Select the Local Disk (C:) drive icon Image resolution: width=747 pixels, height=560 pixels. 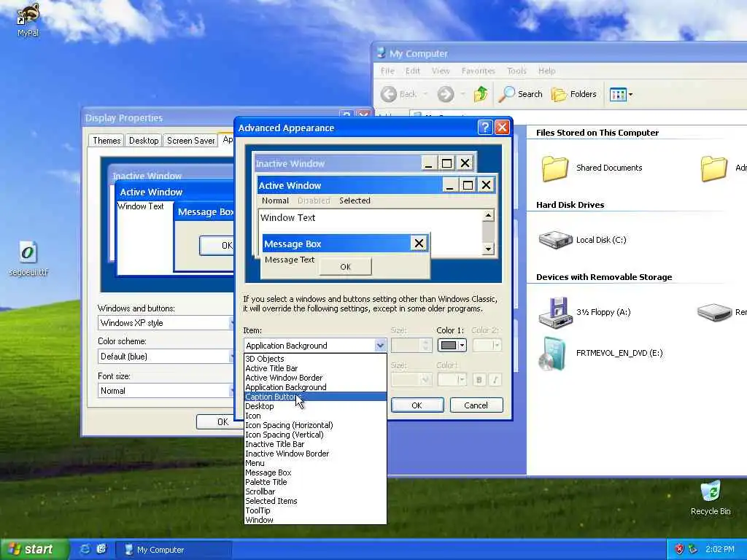coord(555,239)
